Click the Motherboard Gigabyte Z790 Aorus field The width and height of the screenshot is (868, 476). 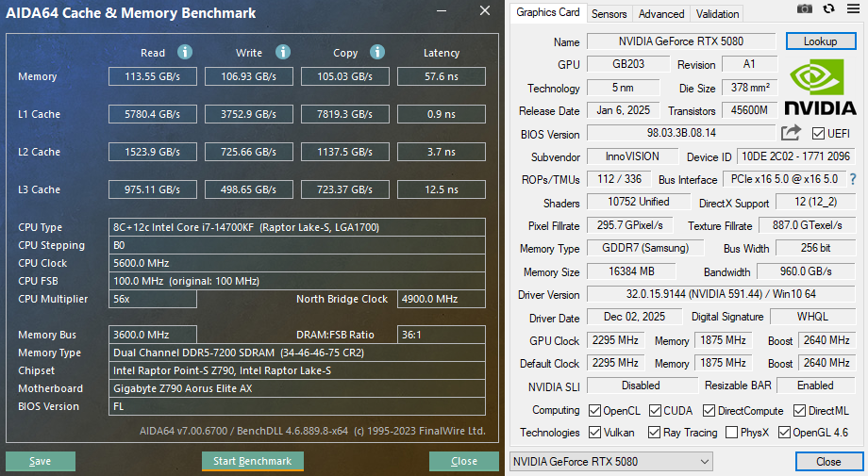296,388
